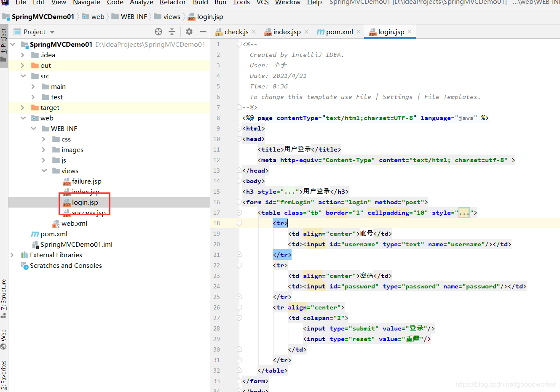This screenshot has width=560, height=392.
Task: Collapse the src folder
Action: tap(23, 76)
